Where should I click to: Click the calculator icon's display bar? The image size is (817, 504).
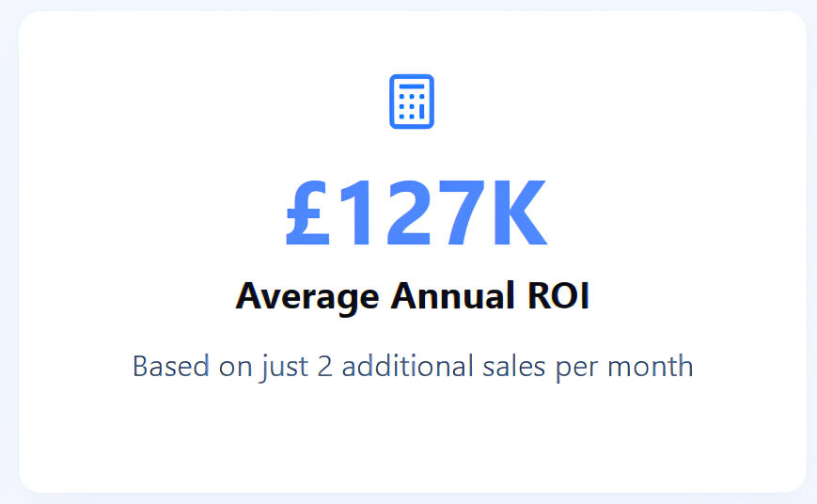[x=412, y=87]
